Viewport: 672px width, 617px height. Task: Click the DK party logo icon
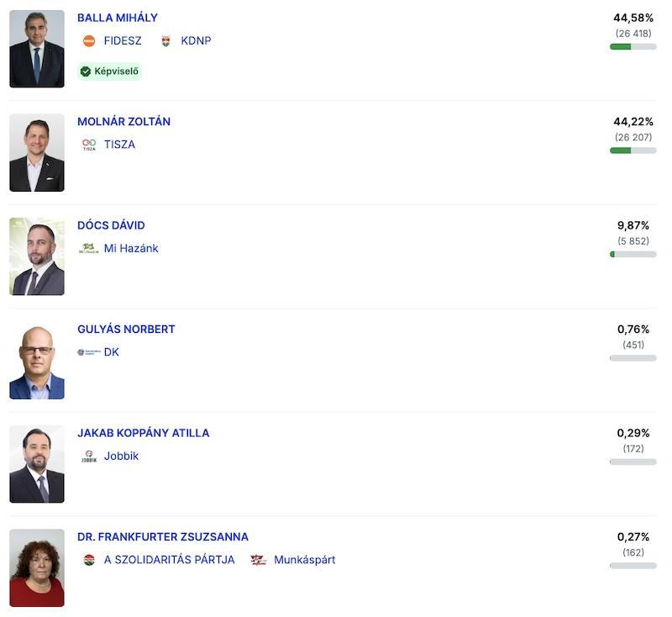click(88, 352)
